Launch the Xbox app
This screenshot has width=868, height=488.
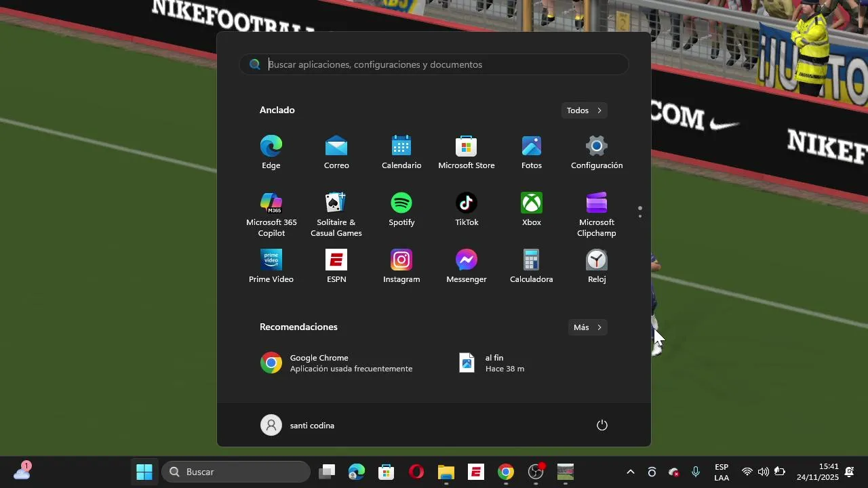(532, 209)
